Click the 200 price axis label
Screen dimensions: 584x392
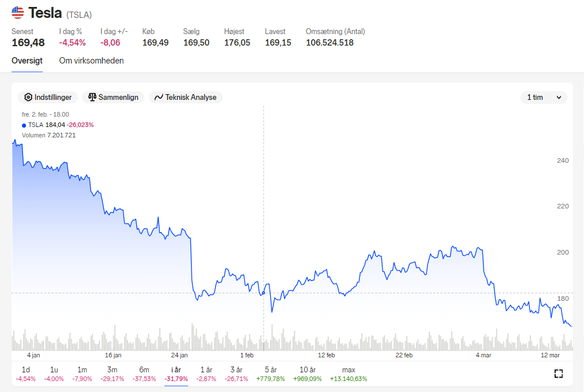click(563, 252)
